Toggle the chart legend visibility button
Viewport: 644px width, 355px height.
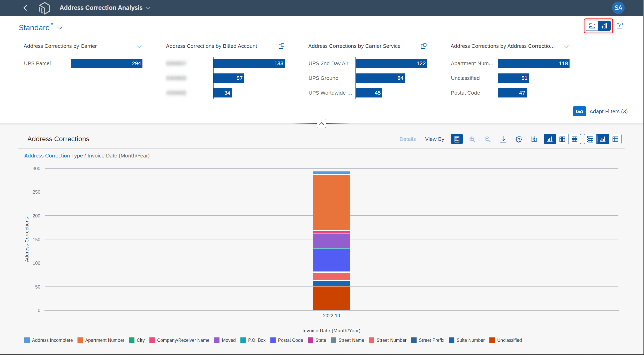[x=457, y=139]
